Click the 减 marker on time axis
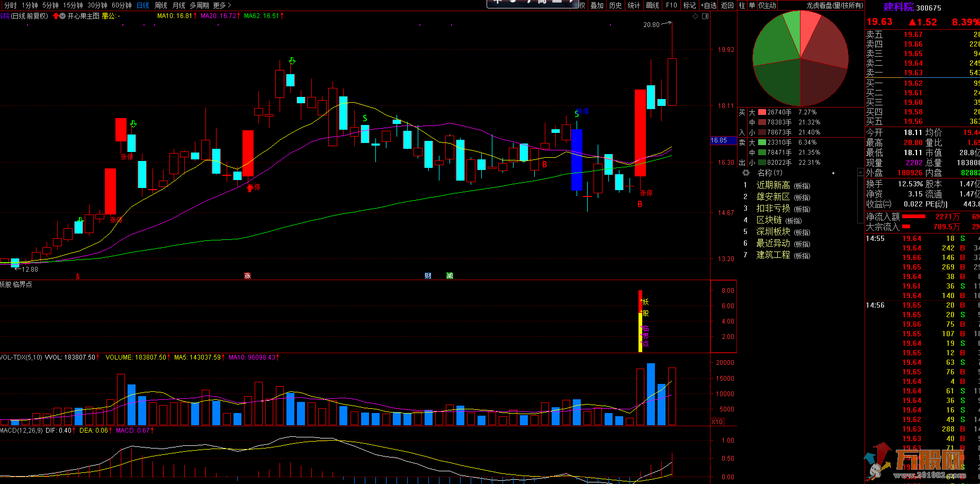Screen dimensions: 980x484 449,276
